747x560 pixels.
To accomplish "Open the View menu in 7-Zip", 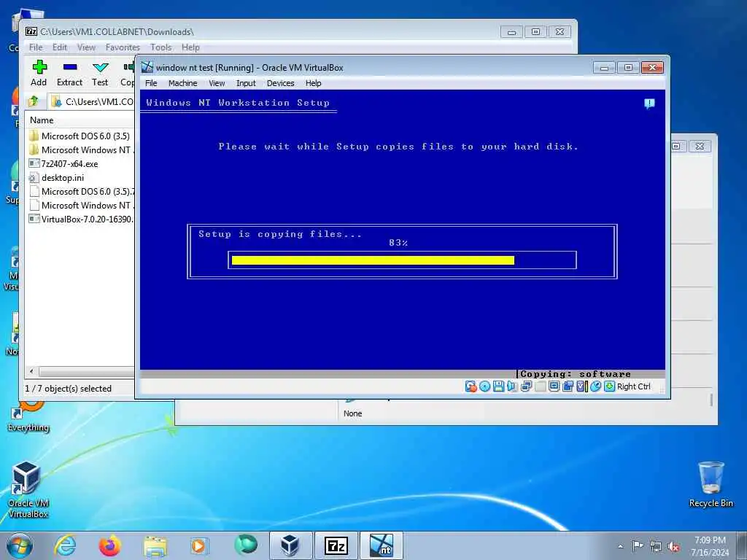I will click(86, 47).
